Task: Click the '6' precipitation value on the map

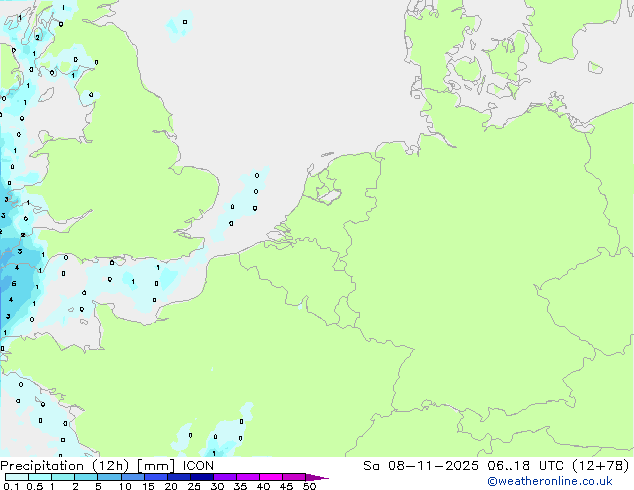Action: (14, 283)
